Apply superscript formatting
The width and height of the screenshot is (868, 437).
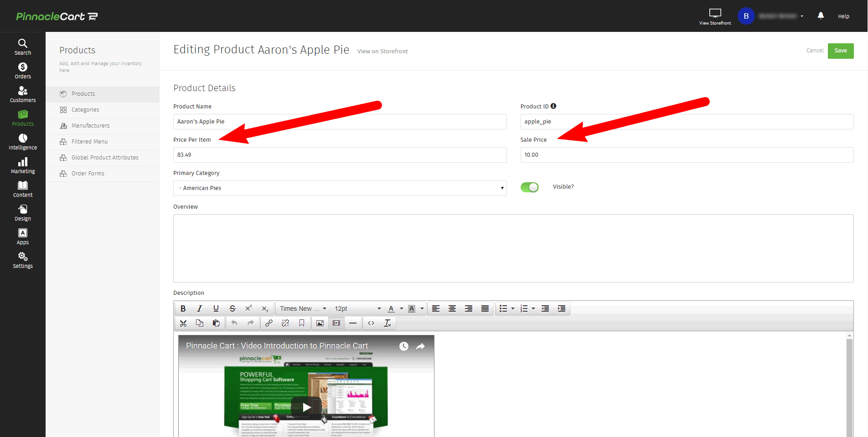tap(248, 308)
